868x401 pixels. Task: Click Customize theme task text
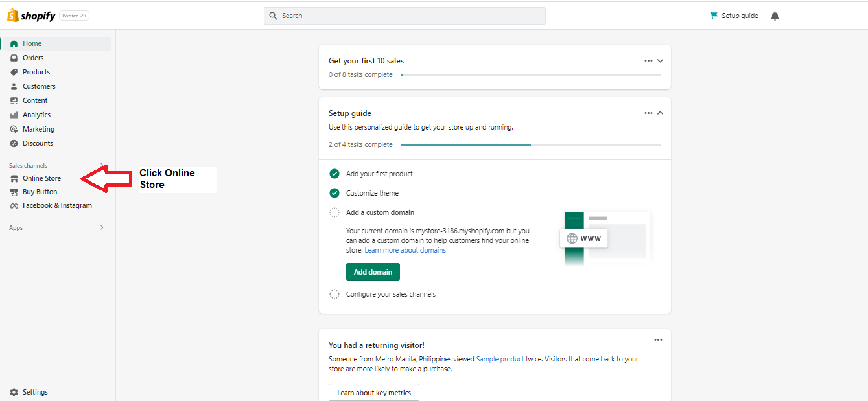(x=372, y=193)
